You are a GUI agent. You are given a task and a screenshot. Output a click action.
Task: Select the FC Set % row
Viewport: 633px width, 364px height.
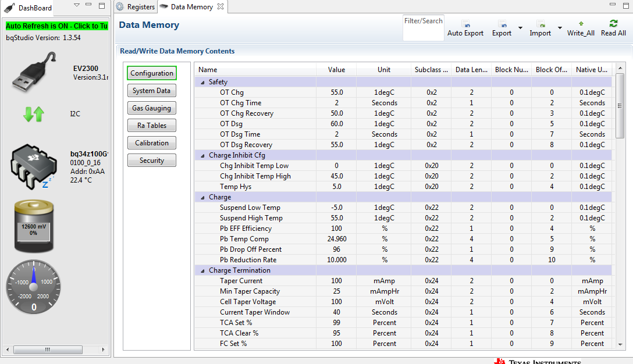(x=403, y=344)
